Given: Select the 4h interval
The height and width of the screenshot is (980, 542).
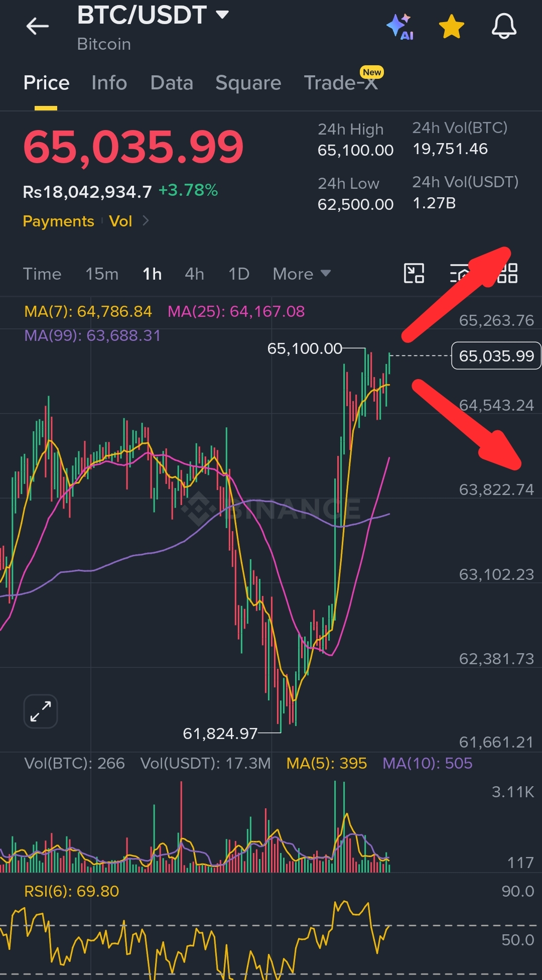Looking at the screenshot, I should [x=194, y=274].
